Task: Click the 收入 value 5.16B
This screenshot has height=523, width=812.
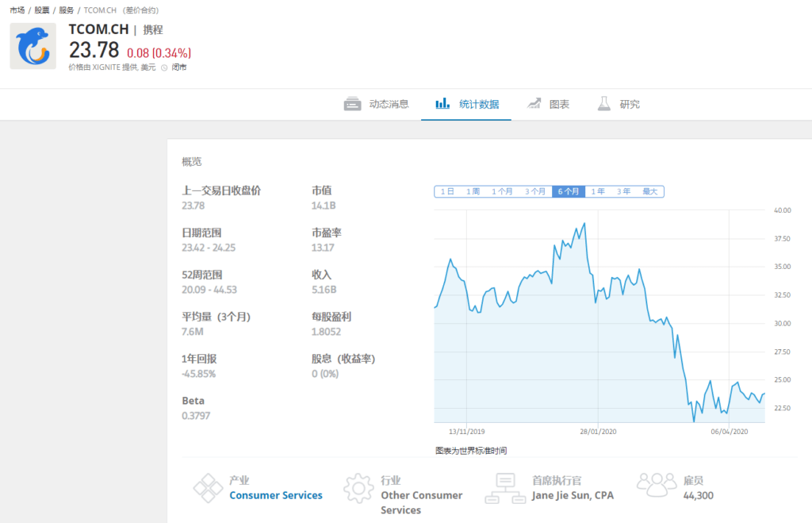Action: (x=324, y=290)
